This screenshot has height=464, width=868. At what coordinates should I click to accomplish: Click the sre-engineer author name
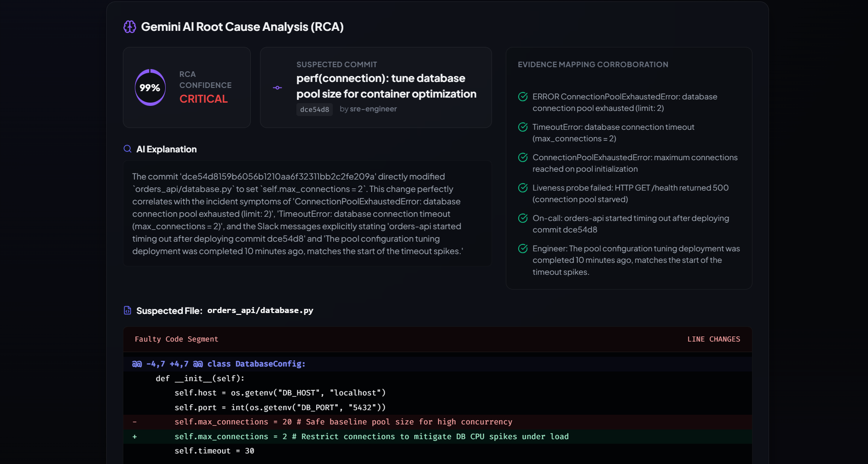373,109
